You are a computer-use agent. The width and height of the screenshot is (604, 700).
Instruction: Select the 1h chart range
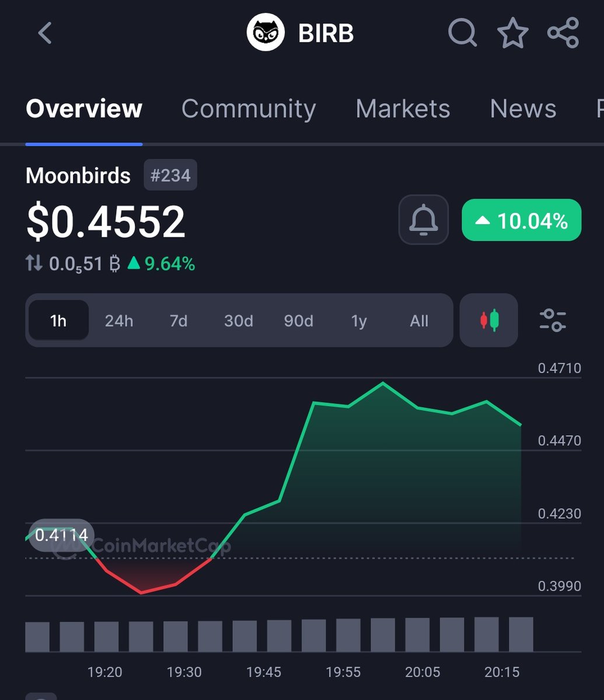click(58, 320)
